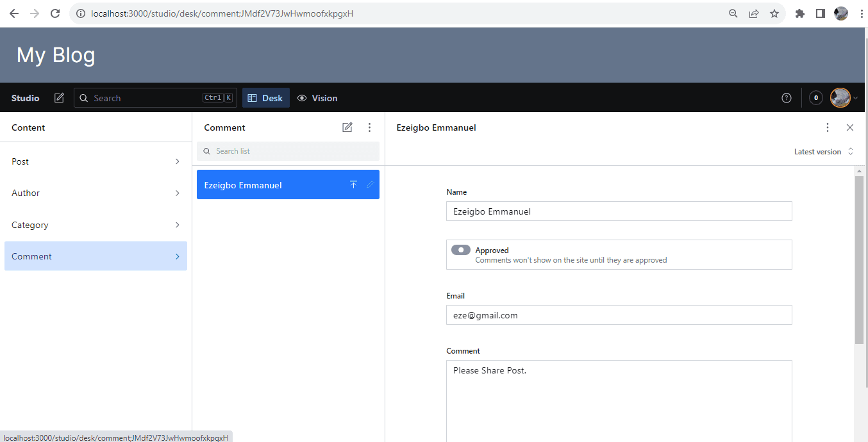Create new comment via Comment pane edit icon
Viewport: 868px width, 442px height.
click(x=347, y=127)
